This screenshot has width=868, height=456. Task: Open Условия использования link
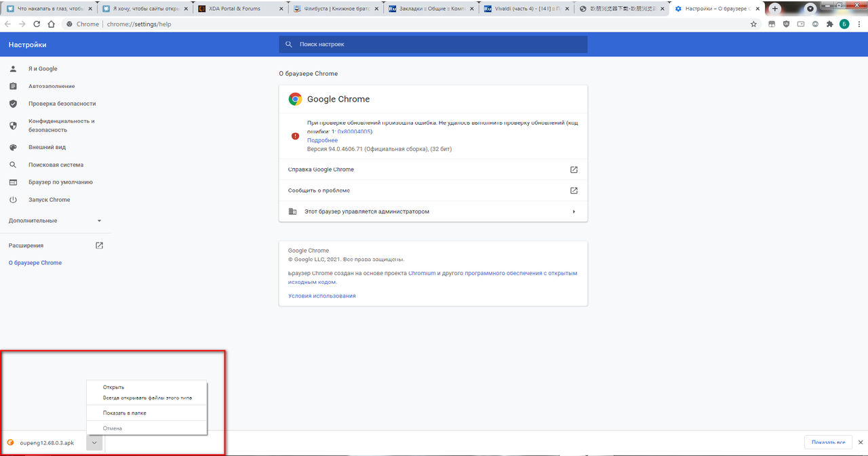pos(322,296)
